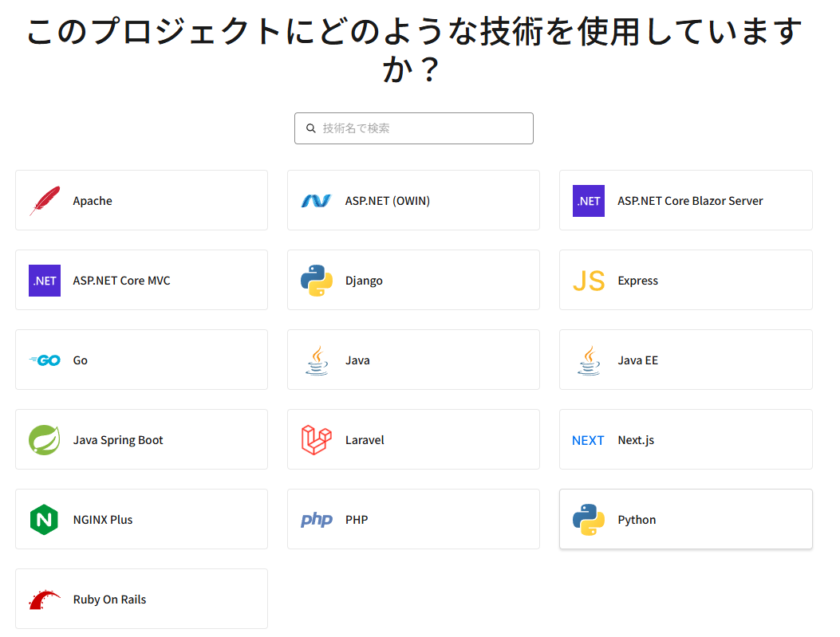Select ASP.NET Core Blazor Server card

coord(686,201)
